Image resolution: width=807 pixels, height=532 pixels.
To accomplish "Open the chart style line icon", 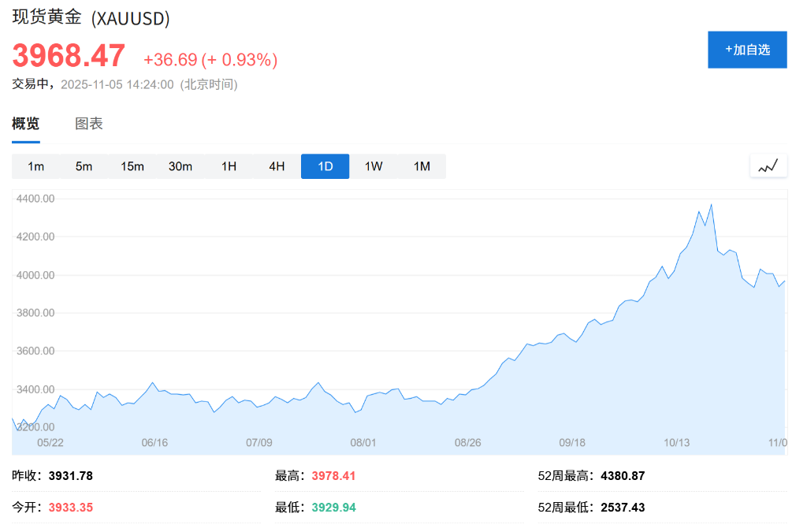I will 768,166.
